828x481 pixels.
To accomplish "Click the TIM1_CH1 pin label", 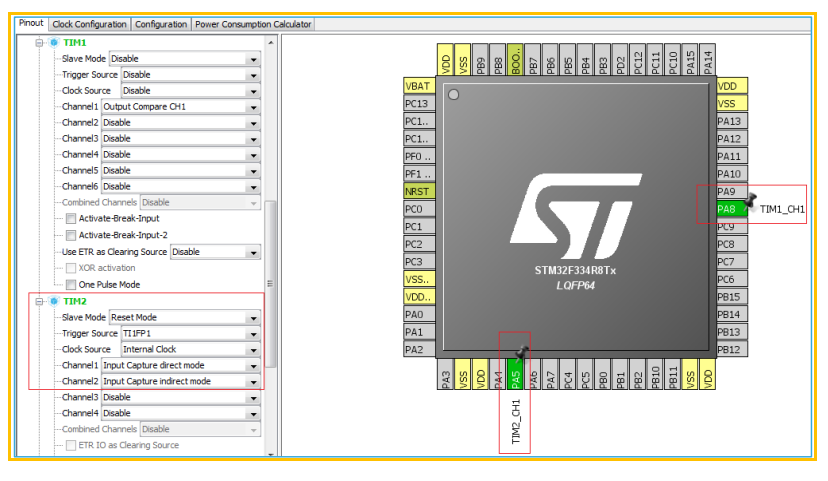I will (782, 209).
